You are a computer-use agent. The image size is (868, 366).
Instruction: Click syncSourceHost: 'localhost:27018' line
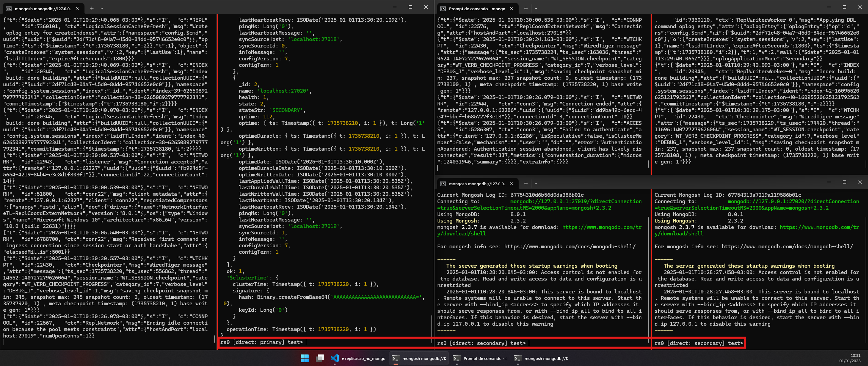290,39
